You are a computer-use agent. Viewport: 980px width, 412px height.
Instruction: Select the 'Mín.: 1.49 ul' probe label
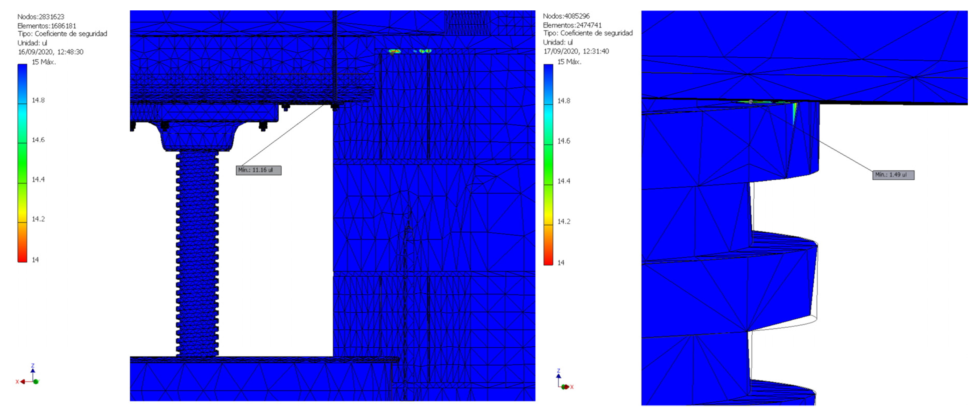[x=893, y=175]
